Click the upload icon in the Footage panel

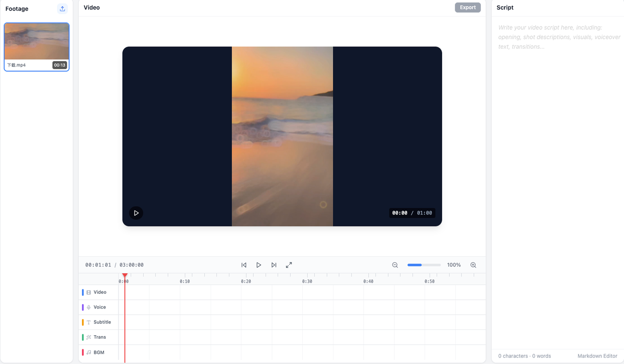[x=62, y=9]
